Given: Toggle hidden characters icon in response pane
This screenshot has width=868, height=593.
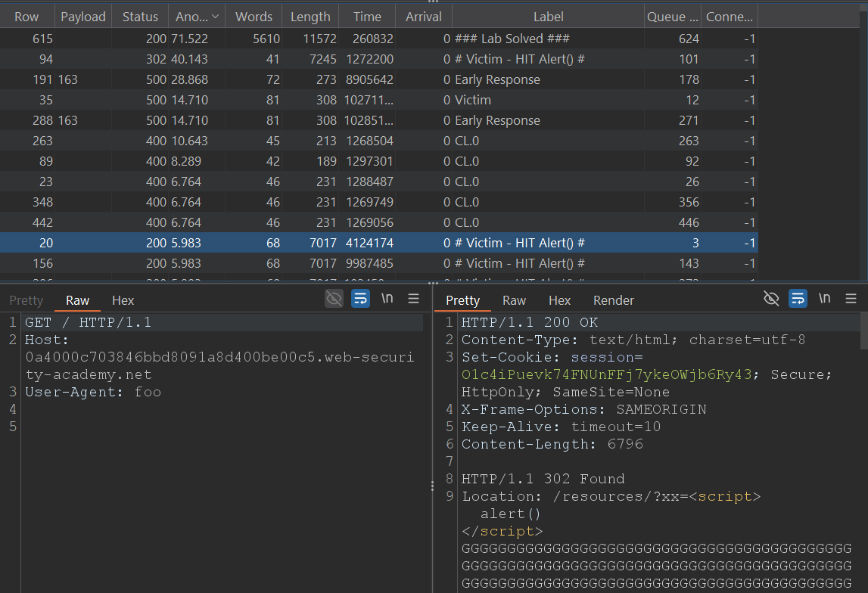Looking at the screenshot, I should tap(771, 299).
